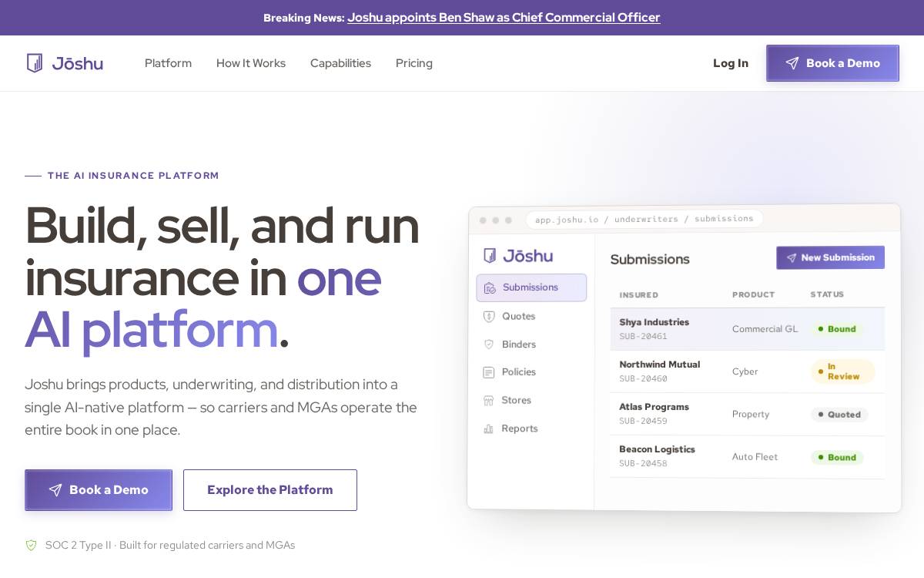The height and width of the screenshot is (578, 924).
Task: Click the Submissions sidebar icon
Action: click(x=490, y=287)
